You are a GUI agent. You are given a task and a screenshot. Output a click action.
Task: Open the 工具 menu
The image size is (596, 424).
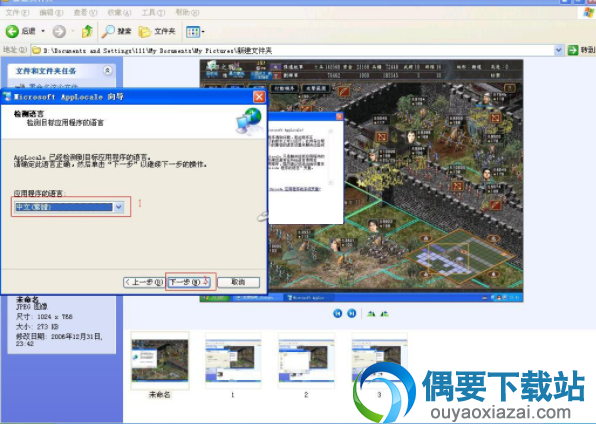click(x=154, y=13)
